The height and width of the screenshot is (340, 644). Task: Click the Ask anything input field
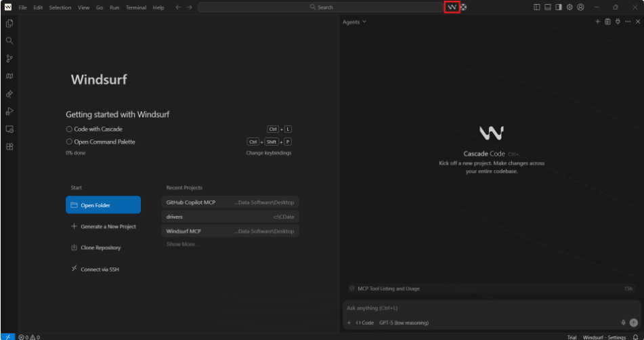pos(492,308)
